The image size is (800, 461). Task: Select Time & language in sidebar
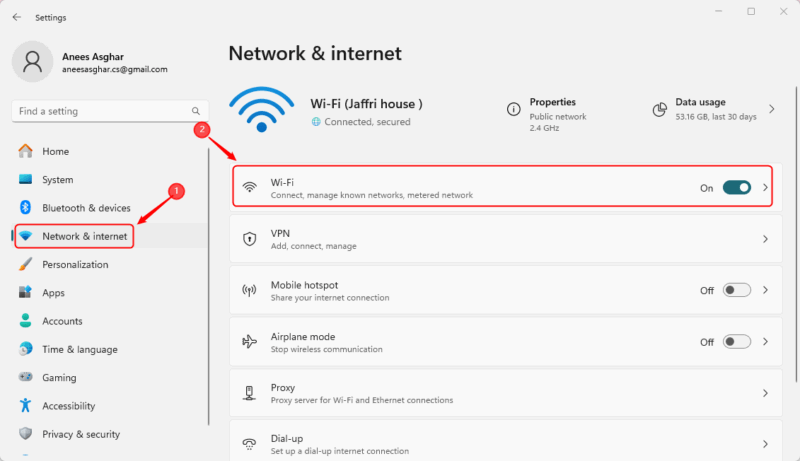coord(79,349)
